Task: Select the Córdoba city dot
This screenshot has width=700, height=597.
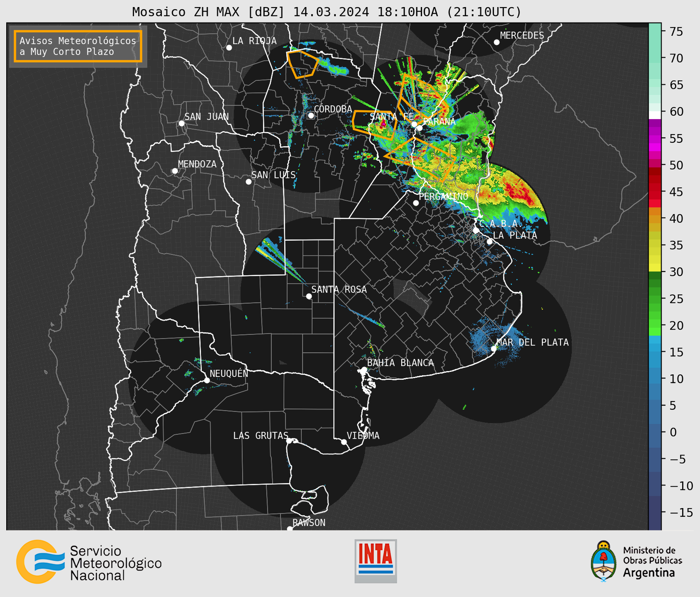Action: [x=311, y=115]
